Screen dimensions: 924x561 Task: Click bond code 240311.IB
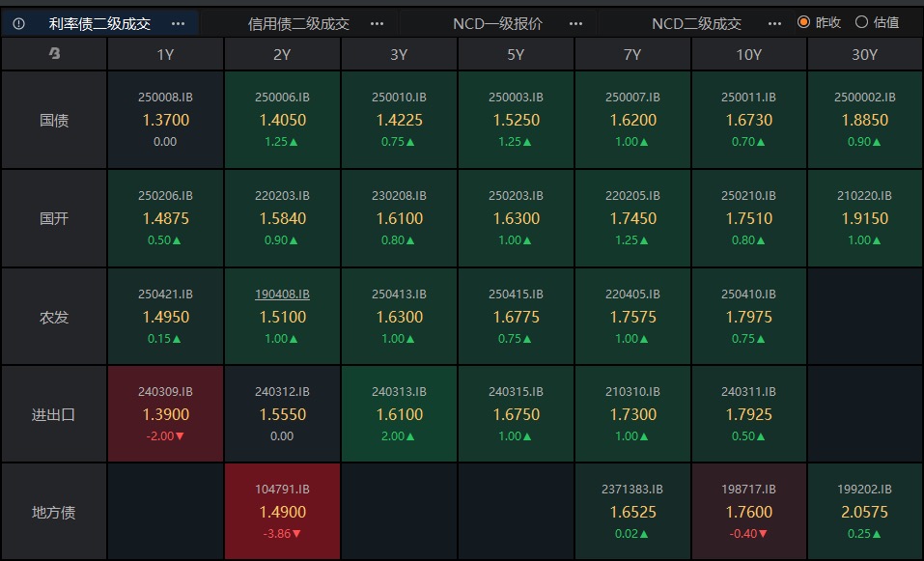pyautogui.click(x=749, y=392)
